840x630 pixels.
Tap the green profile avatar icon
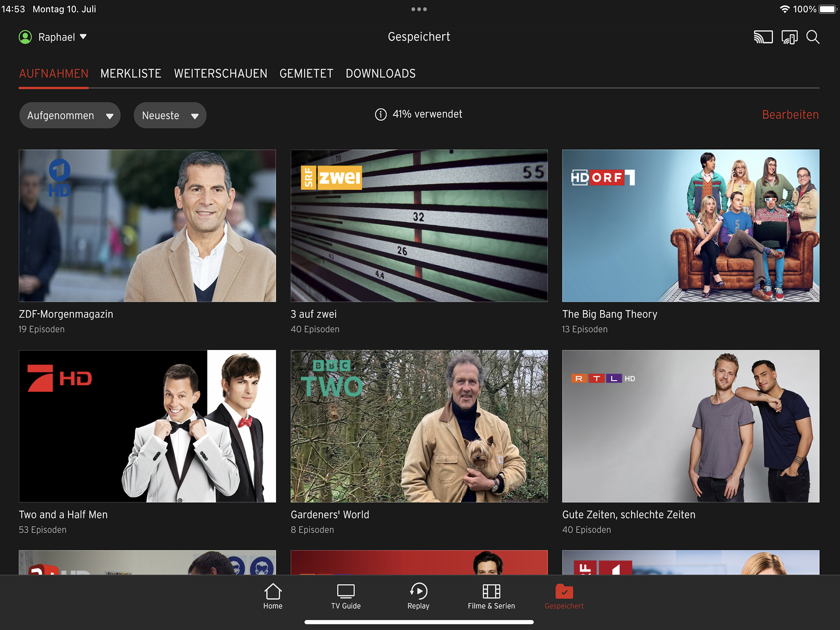tap(26, 37)
